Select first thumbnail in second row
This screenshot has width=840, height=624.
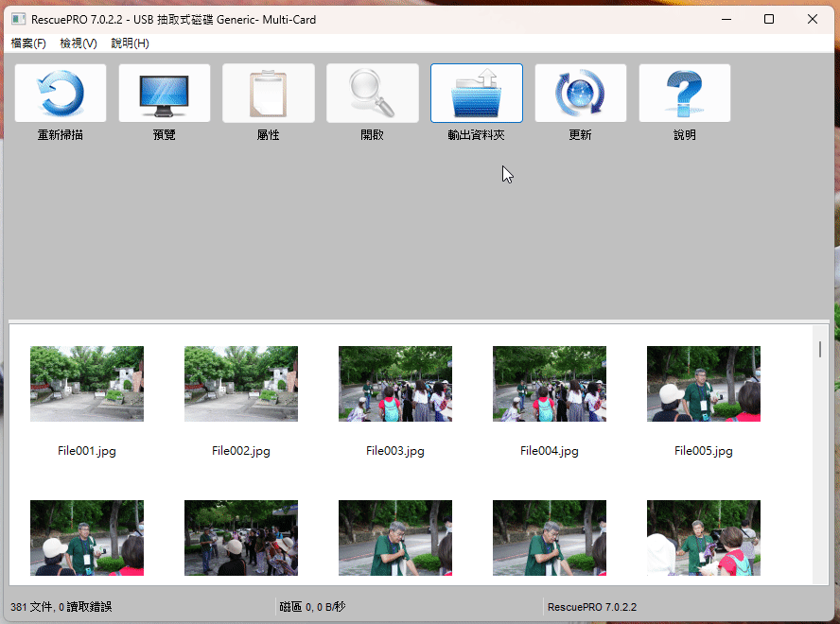[87, 538]
